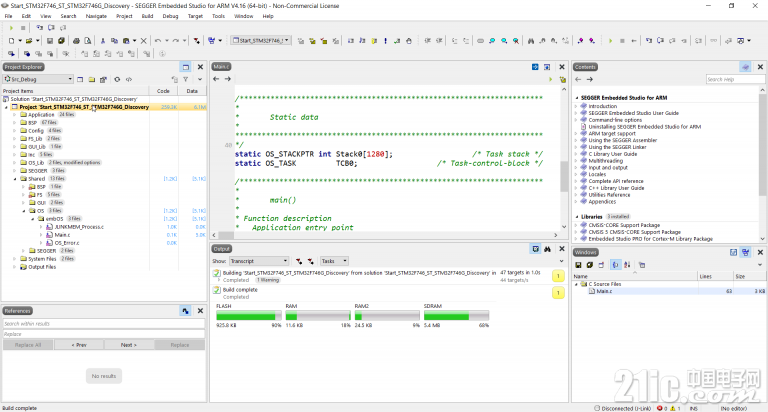Open the C Library User Guide help topic
Image resolution: width=768 pixels, height=412 pixels.
[612, 154]
